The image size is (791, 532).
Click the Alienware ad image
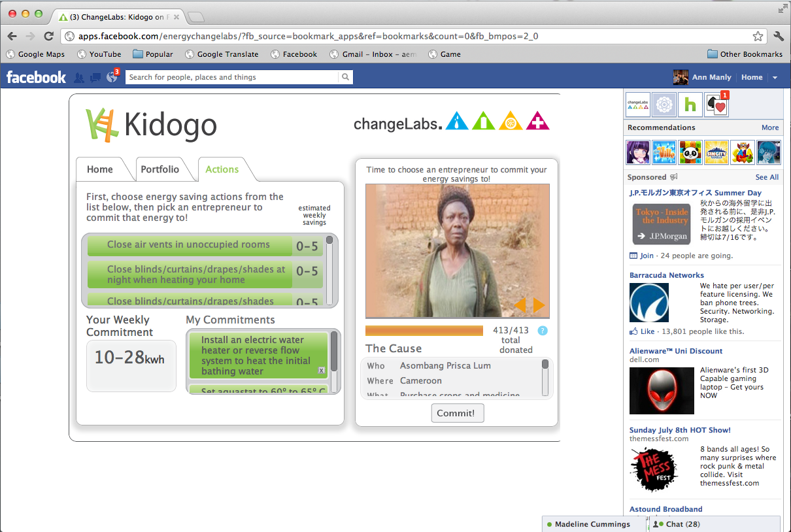pyautogui.click(x=662, y=391)
